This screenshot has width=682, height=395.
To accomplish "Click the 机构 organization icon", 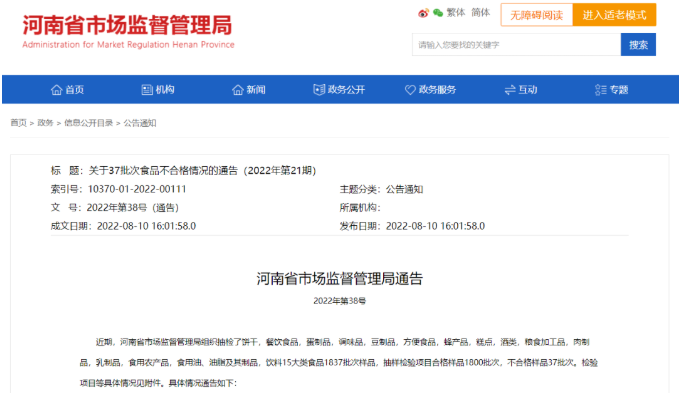I will [147, 90].
